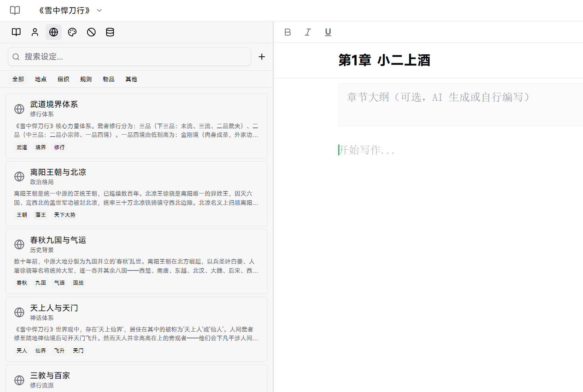Click the globe icon of 三教与百家 card

(x=19, y=380)
